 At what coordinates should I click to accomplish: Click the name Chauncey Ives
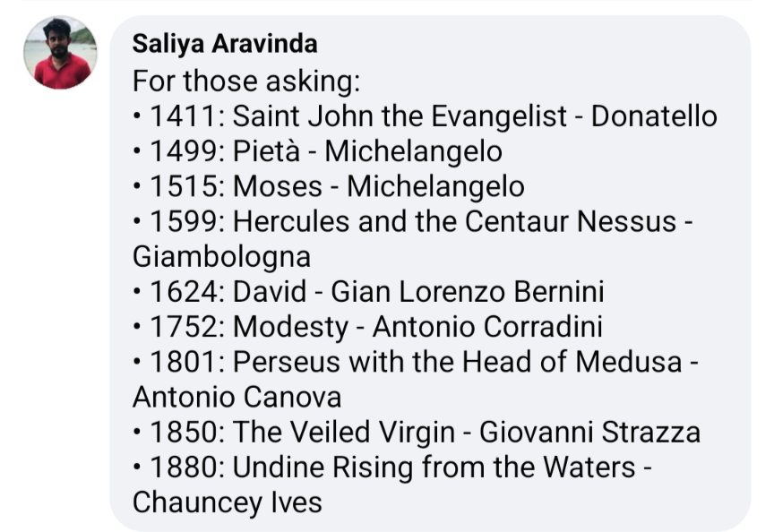[227, 502]
